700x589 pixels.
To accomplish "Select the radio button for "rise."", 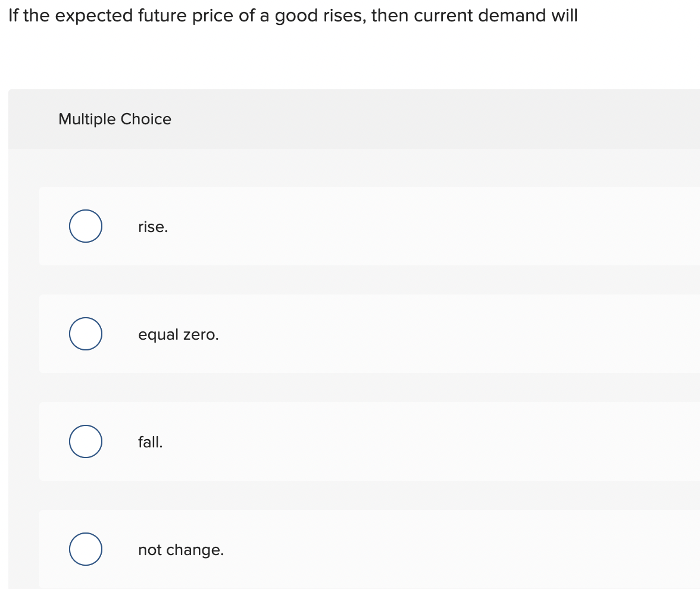I will pyautogui.click(x=85, y=226).
